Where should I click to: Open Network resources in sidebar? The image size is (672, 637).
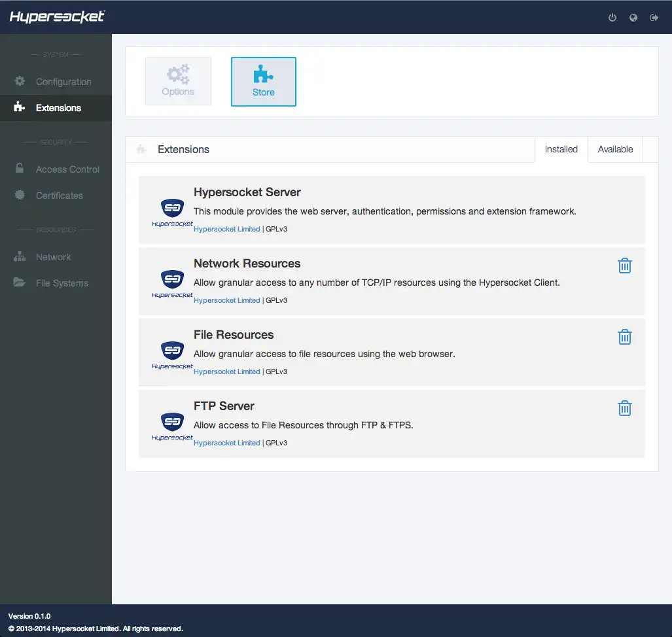click(56, 257)
